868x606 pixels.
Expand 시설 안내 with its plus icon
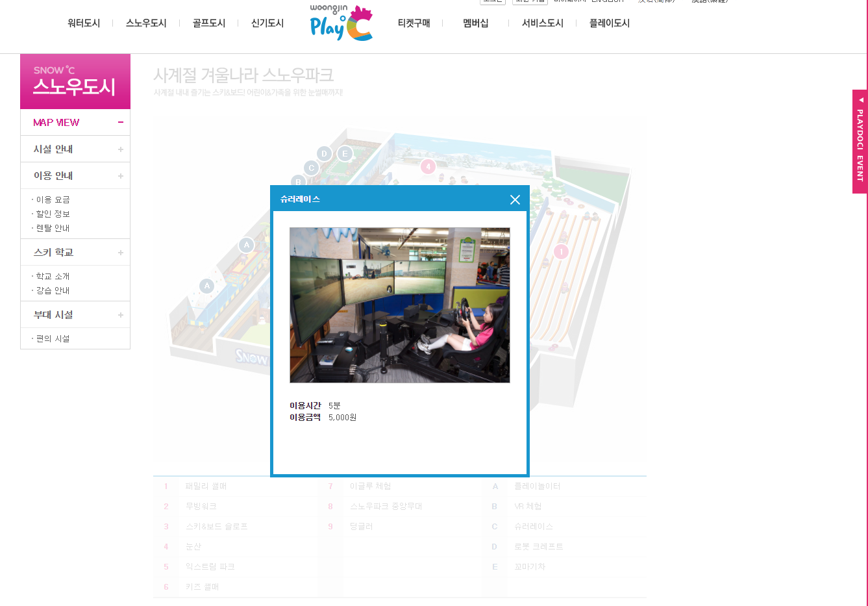pos(121,149)
